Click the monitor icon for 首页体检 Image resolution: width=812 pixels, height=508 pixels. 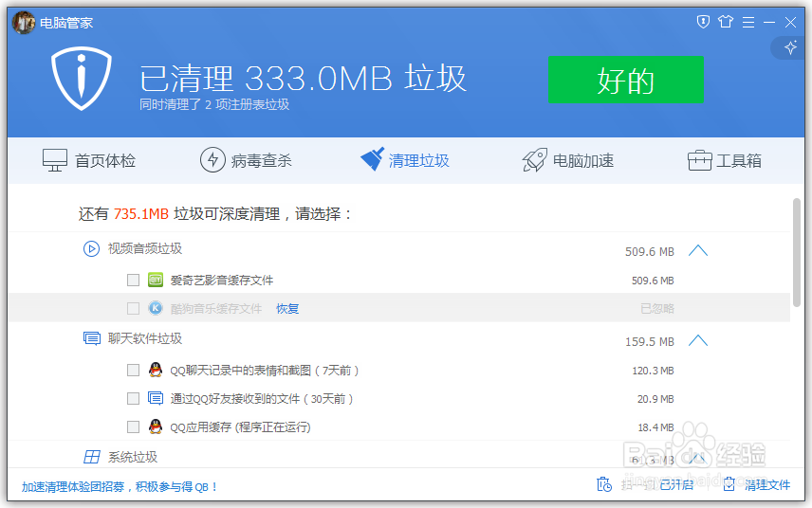point(55,160)
